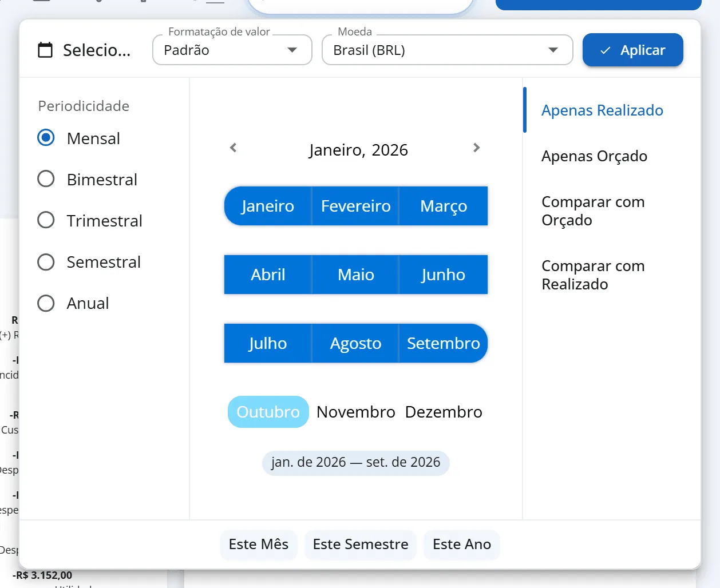Choose Maio month

356,275
